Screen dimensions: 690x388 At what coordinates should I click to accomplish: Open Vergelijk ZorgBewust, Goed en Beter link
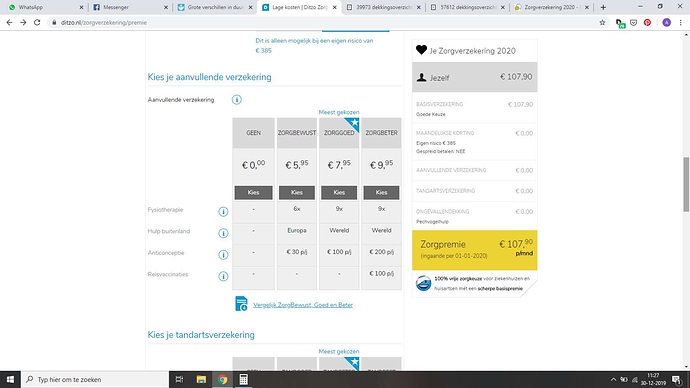point(303,305)
